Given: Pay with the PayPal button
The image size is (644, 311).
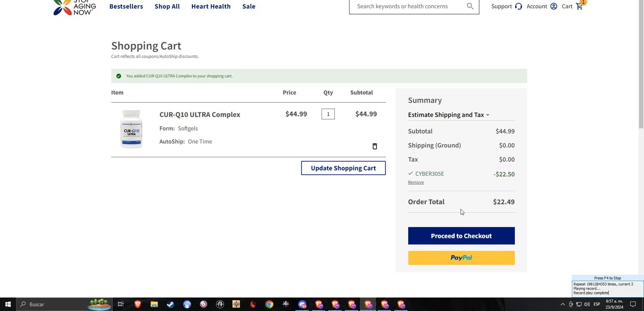Looking at the screenshot, I should pos(461,258).
